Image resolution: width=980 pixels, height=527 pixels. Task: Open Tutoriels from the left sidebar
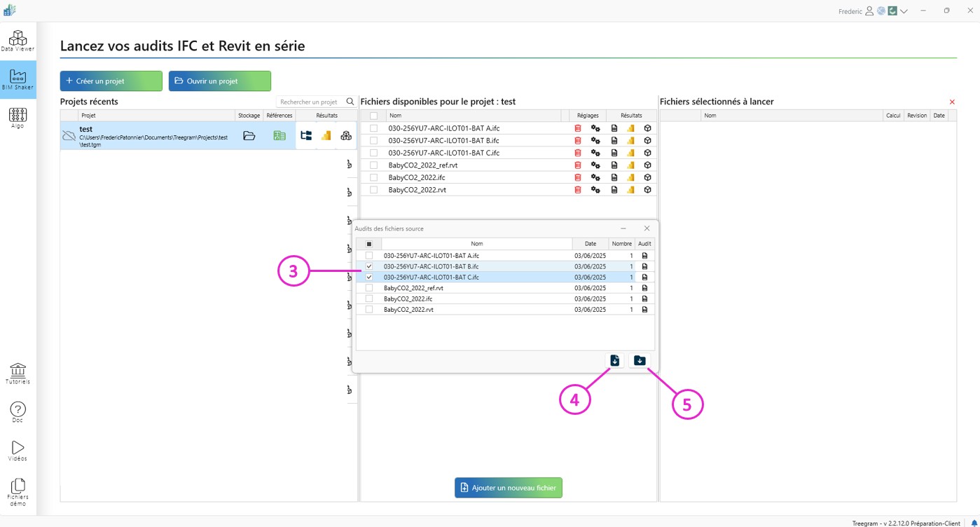(x=18, y=373)
